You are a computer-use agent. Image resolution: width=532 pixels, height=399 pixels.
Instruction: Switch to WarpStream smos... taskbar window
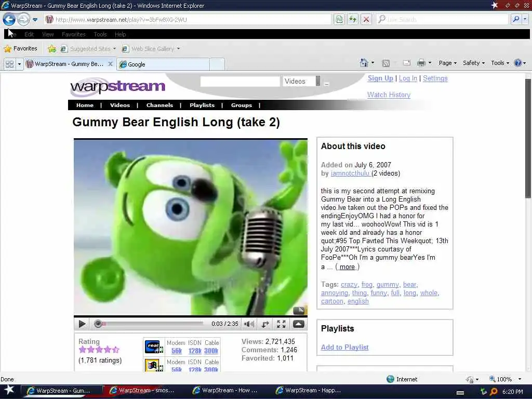pos(142,391)
